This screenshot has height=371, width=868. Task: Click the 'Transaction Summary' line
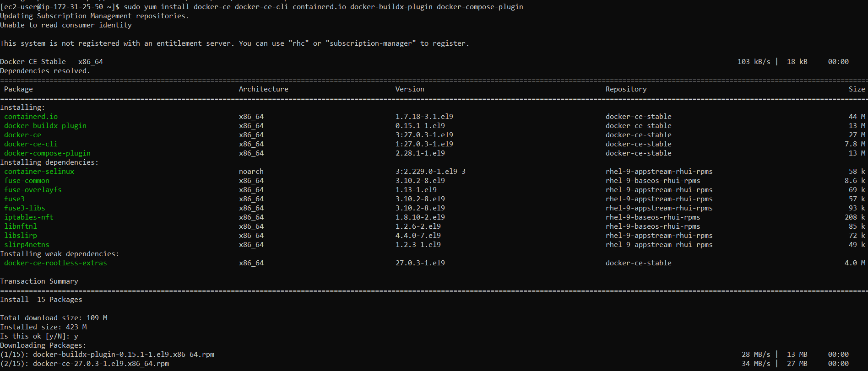pyautogui.click(x=39, y=281)
